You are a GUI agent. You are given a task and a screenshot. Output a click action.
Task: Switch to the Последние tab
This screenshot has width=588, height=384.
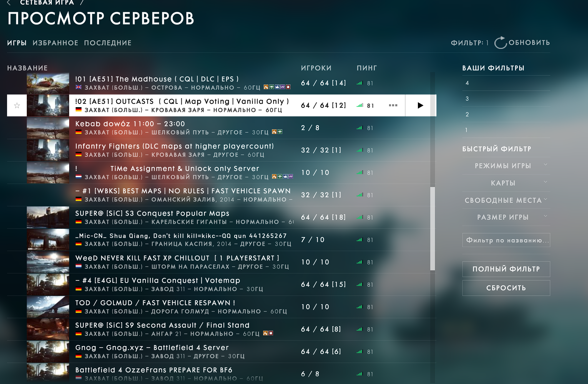click(108, 43)
